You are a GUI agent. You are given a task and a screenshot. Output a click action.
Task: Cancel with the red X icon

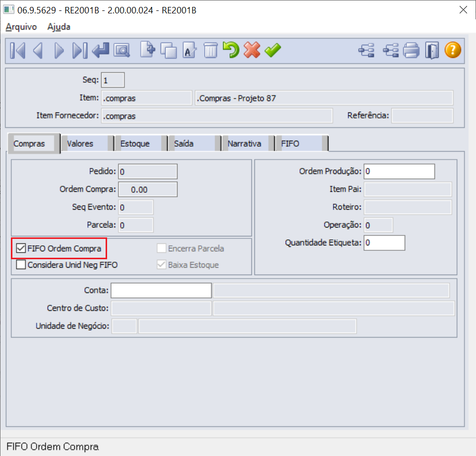(252, 50)
